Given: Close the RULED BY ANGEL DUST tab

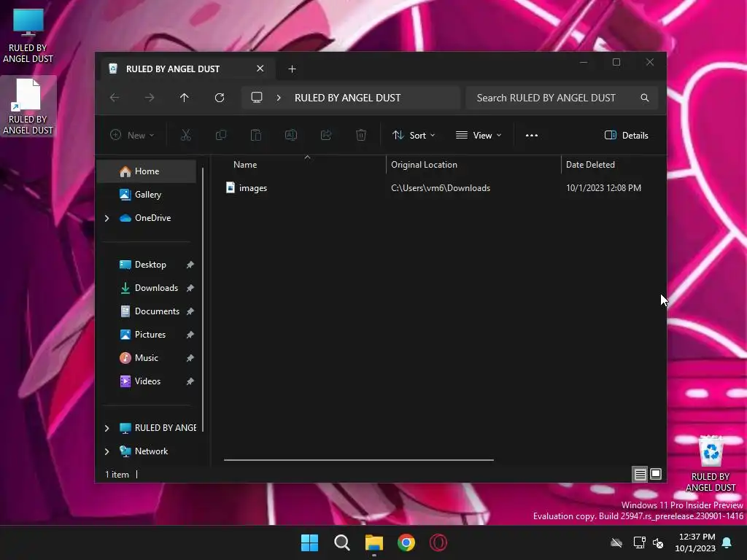Looking at the screenshot, I should coord(260,69).
